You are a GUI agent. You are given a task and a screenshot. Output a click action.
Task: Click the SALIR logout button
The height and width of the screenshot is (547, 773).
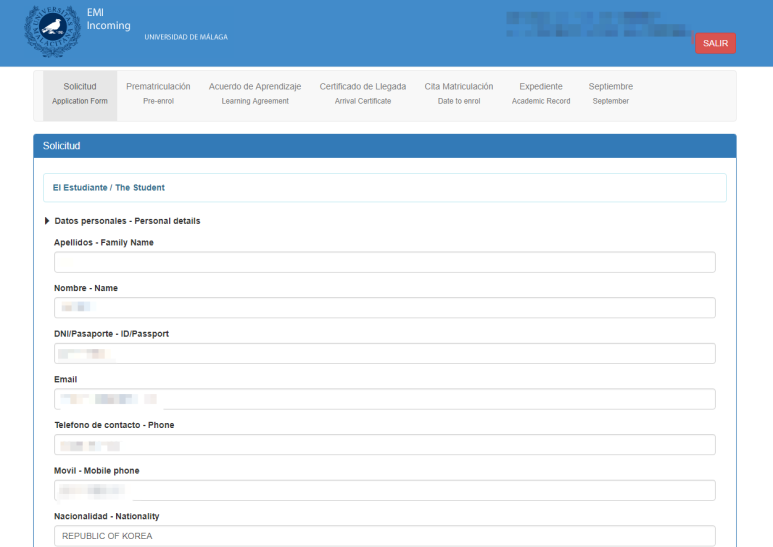pyautogui.click(x=715, y=43)
